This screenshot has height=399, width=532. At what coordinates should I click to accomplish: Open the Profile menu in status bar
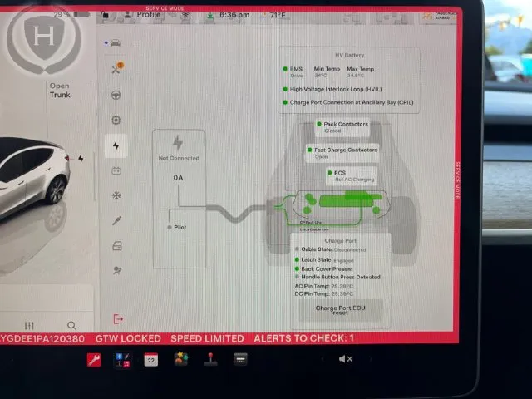coord(142,15)
